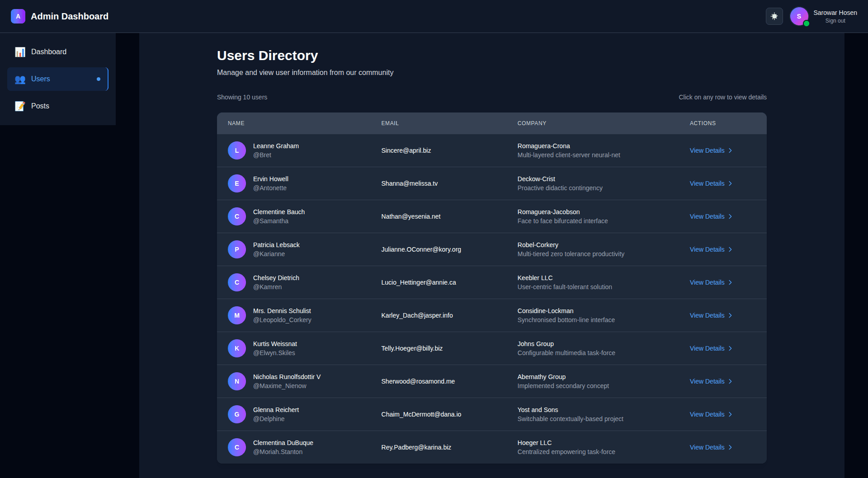Toggle the light/dark theme button

pos(774,16)
